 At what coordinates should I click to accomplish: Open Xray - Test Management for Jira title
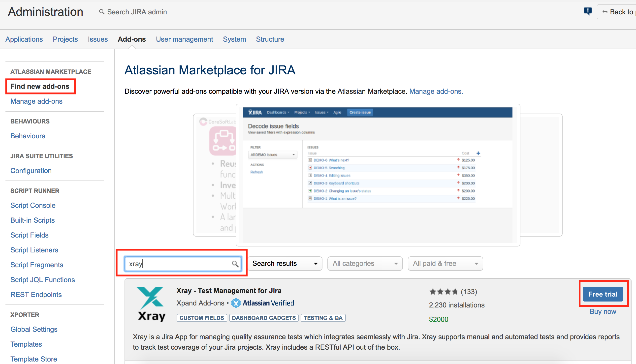(x=229, y=291)
